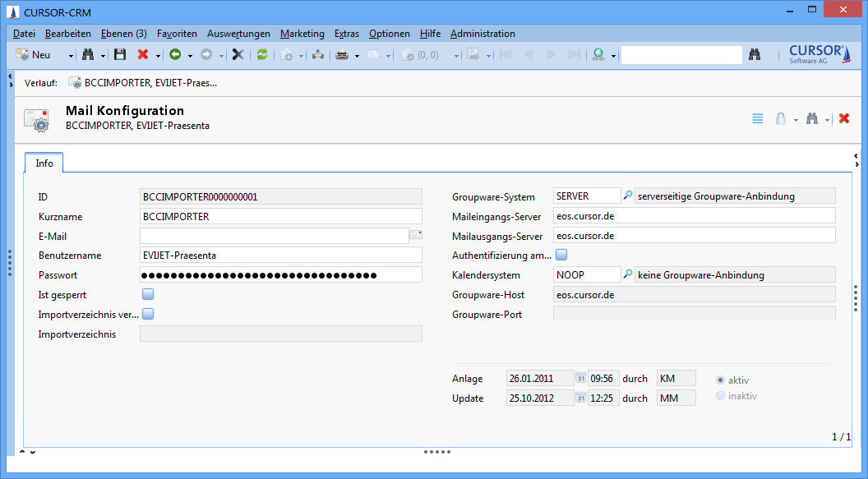Screen dimensions: 868x479
Task: Click into the Kurzname input field
Action: point(280,216)
